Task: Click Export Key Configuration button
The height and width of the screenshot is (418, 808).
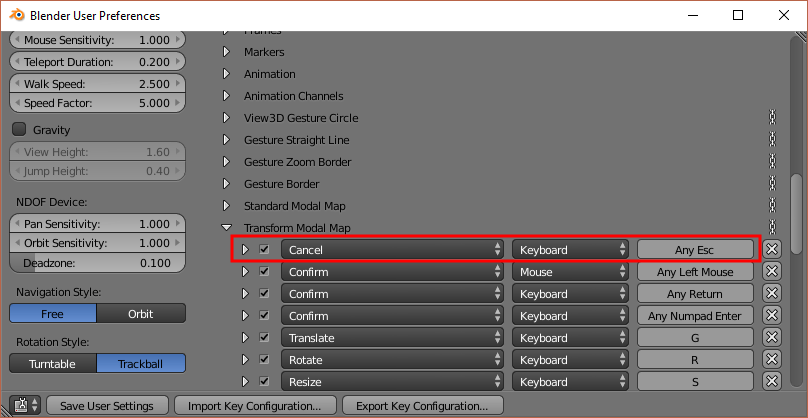Action: (423, 406)
